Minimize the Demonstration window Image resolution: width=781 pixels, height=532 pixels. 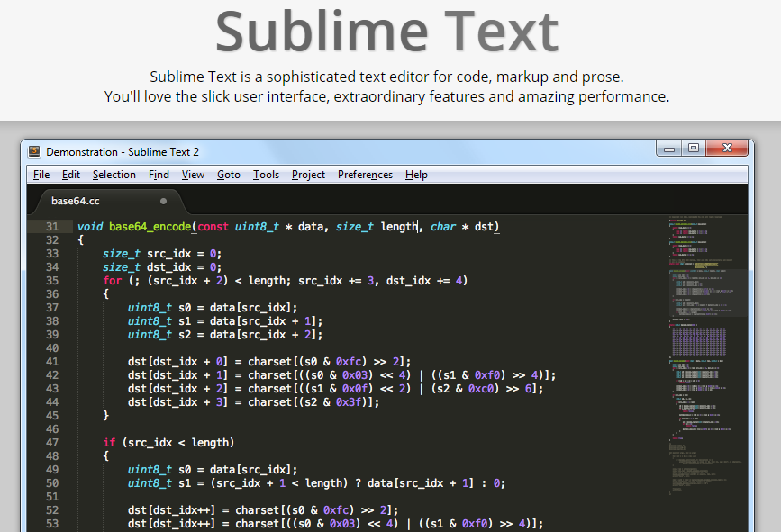(x=669, y=149)
